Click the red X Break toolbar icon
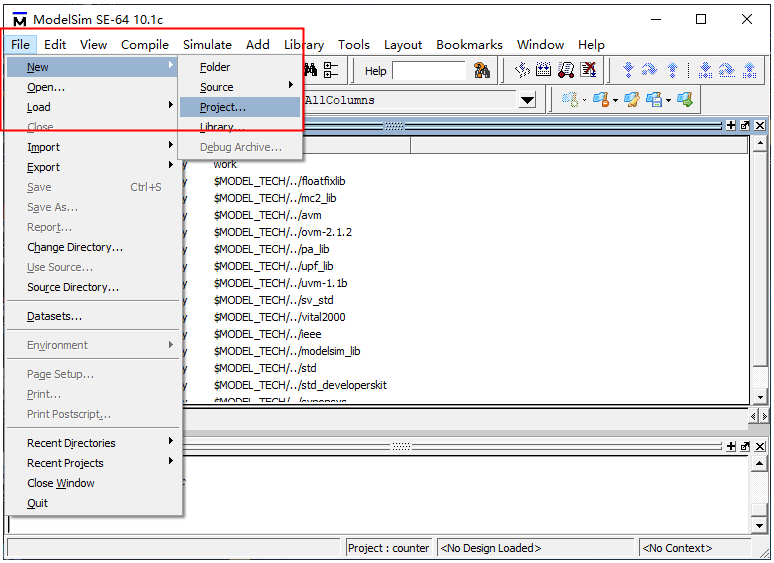Image resolution: width=774 pixels, height=563 pixels. (x=589, y=70)
